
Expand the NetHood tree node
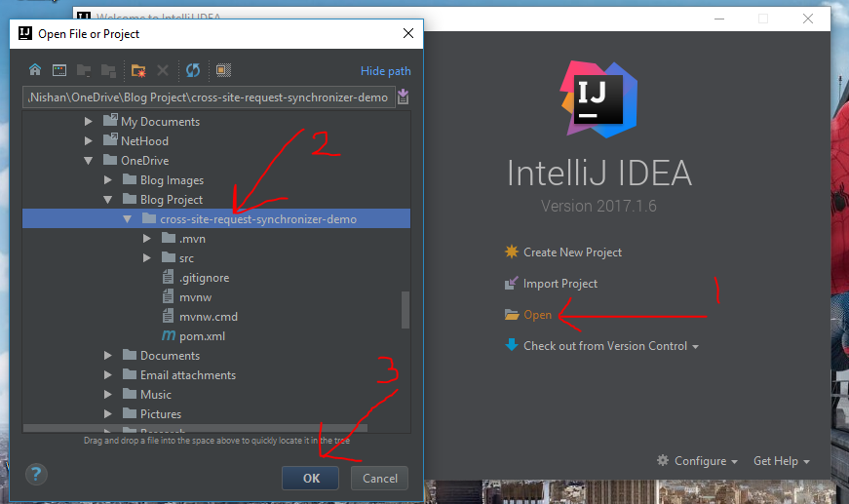point(89,140)
